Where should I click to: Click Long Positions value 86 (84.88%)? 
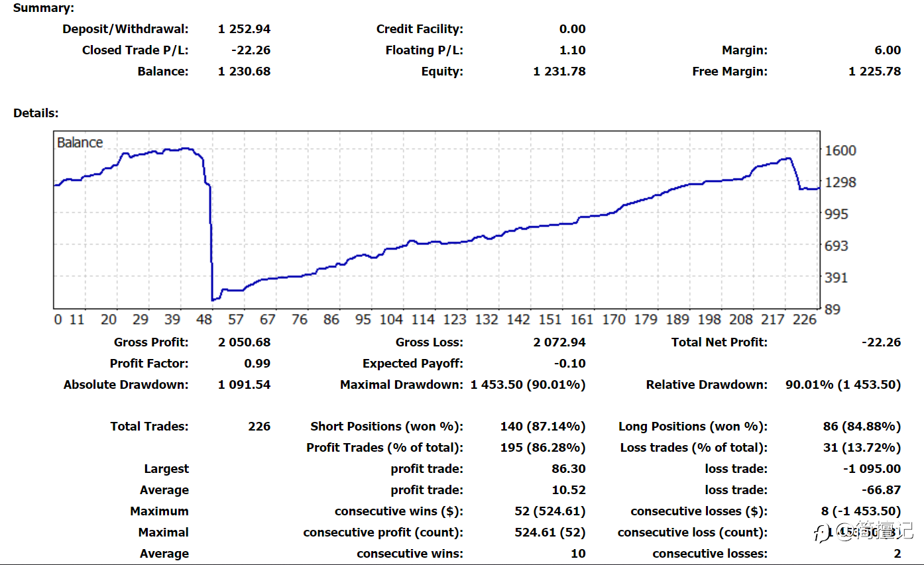pyautogui.click(x=862, y=427)
